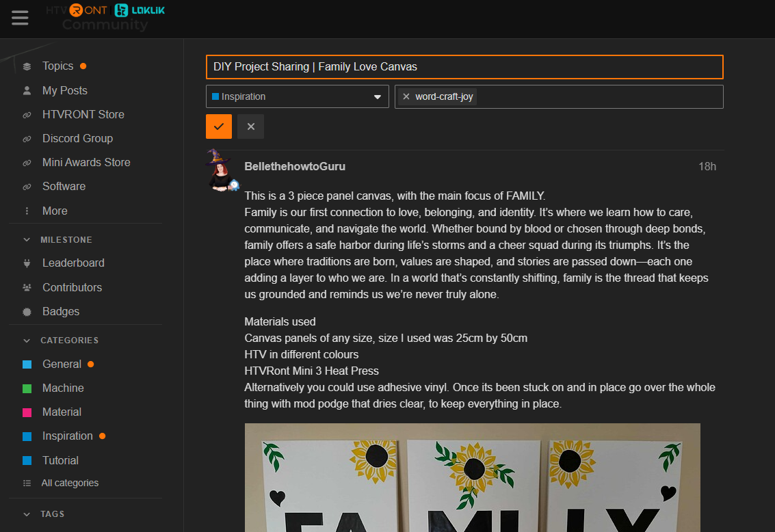The width and height of the screenshot is (775, 532).
Task: Expand the Tags section
Action: (27, 514)
